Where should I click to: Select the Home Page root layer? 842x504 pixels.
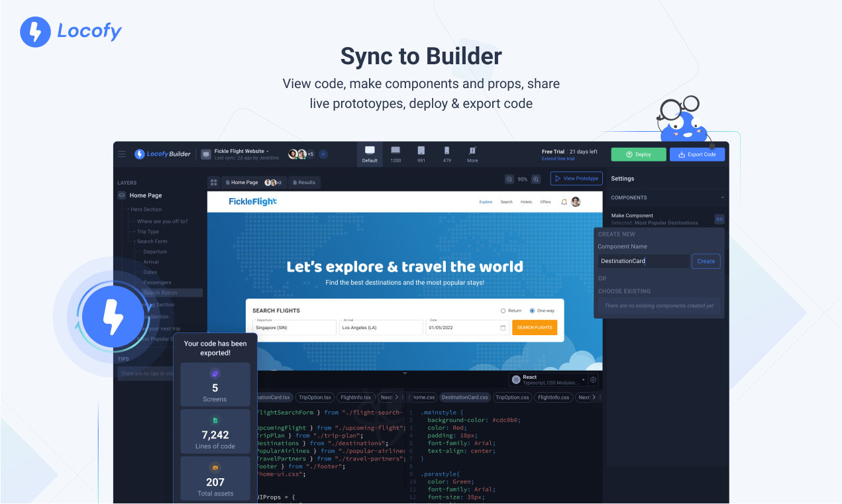coord(146,195)
